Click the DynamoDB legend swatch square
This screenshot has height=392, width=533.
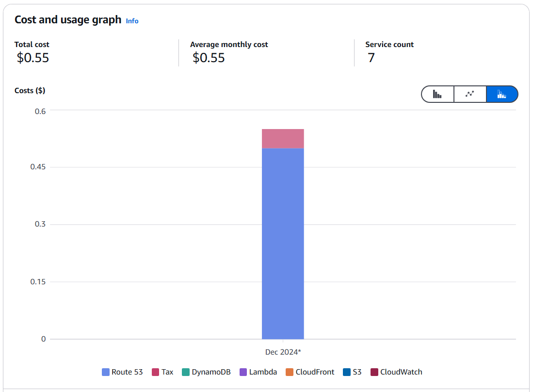point(186,372)
